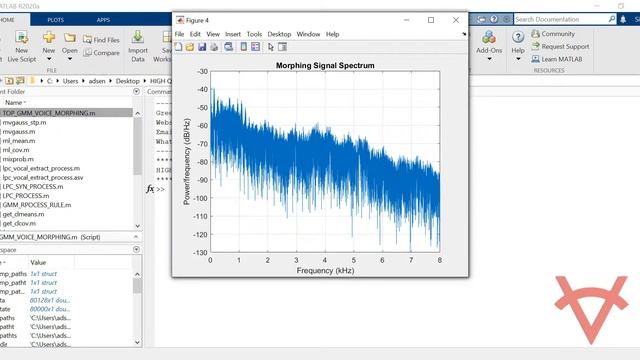The image size is (640, 360).
Task: Click the Workspace panel scrollbar thumb
Action: [138, 286]
